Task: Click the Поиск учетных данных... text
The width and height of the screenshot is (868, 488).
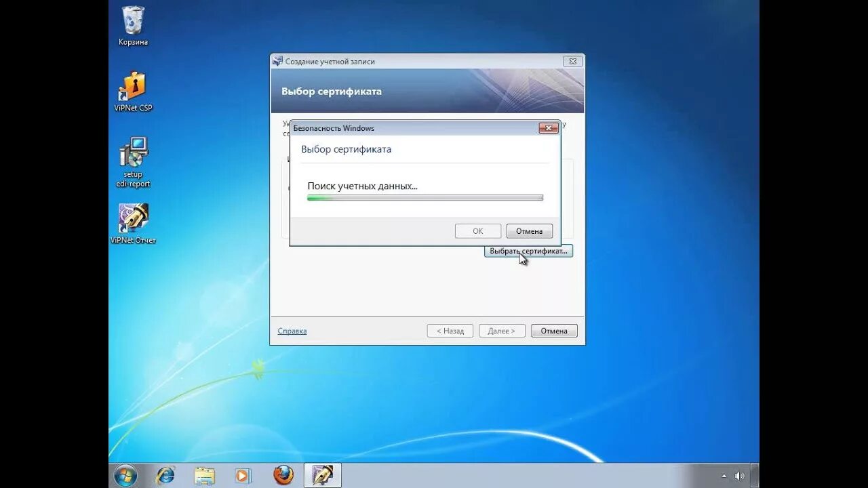Action: (362, 186)
